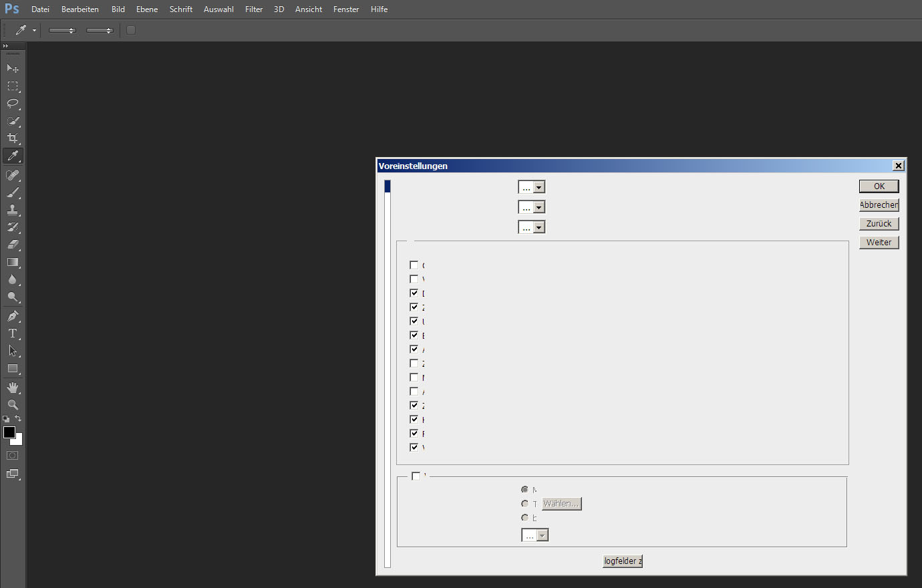
Task: Open the first options bar dropdown
Action: click(62, 31)
